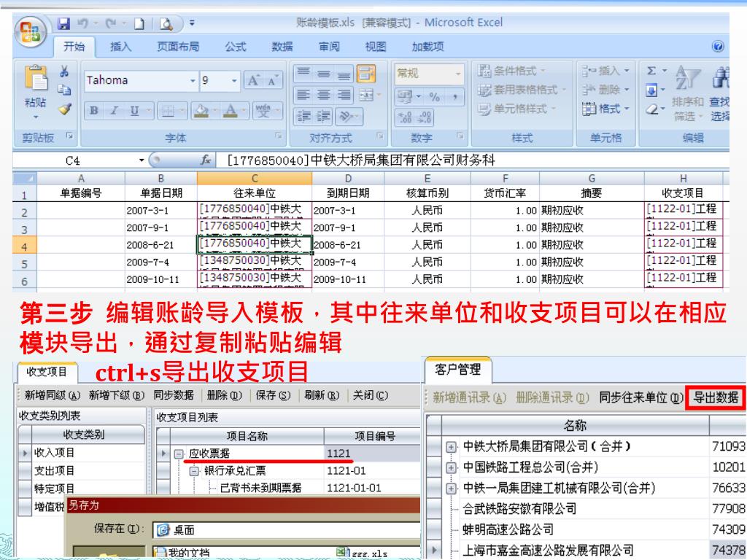Screen dimensions: 747x560
Task: Expand 中国铁路工程总公司(合并) customer row
Action: [x=451, y=467]
